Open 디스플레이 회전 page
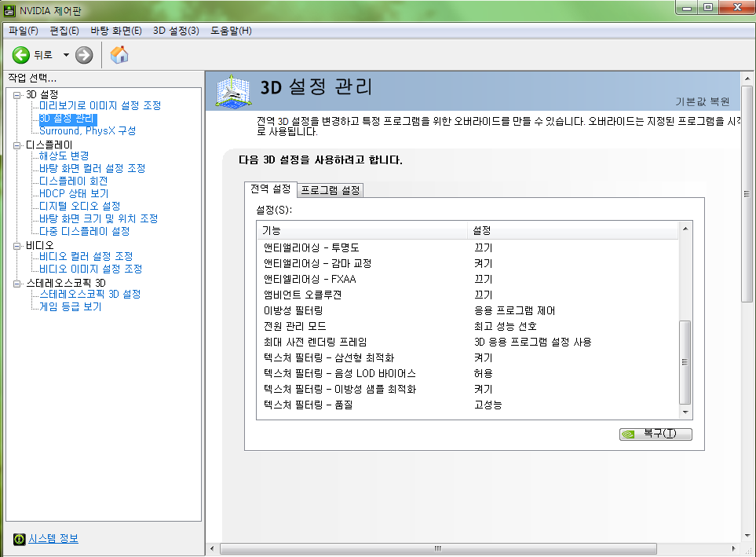The image size is (756, 557). click(x=73, y=181)
